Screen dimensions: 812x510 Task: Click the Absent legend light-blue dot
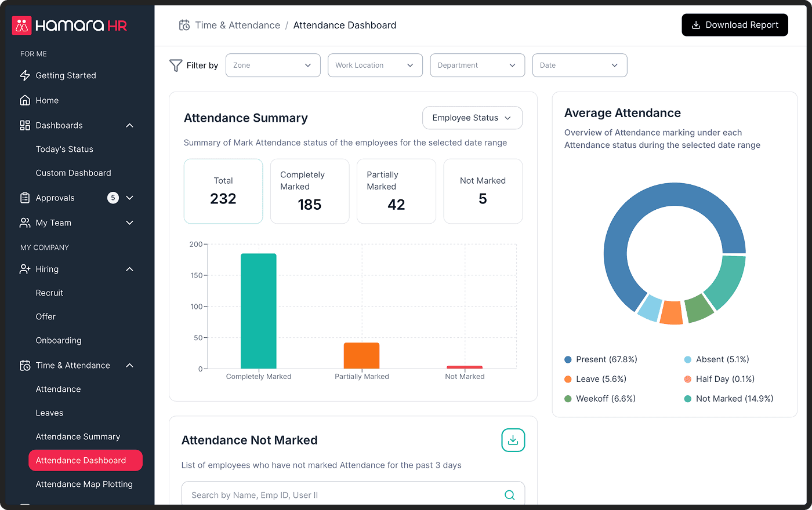pyautogui.click(x=688, y=359)
